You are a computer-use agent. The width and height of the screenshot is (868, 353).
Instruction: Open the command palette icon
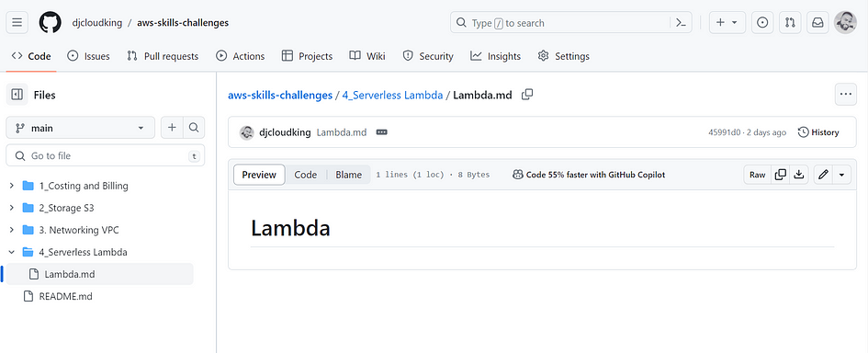click(681, 23)
